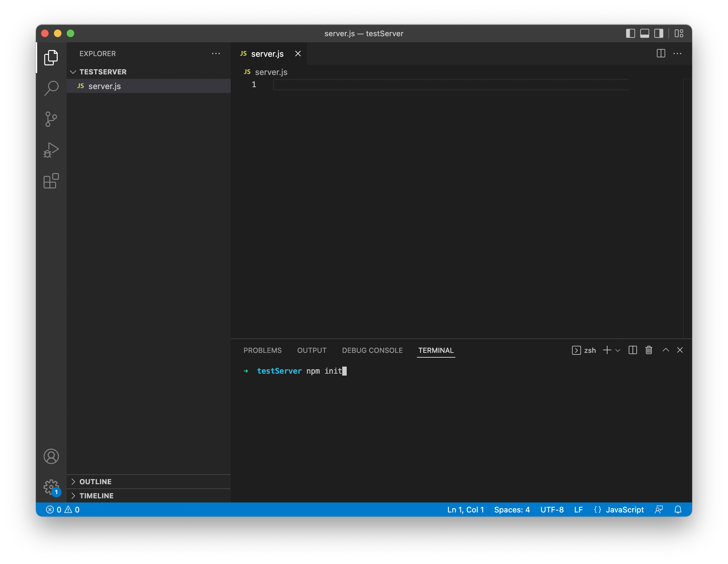Switch to the PROBLEMS tab
The image size is (728, 564).
tap(262, 350)
